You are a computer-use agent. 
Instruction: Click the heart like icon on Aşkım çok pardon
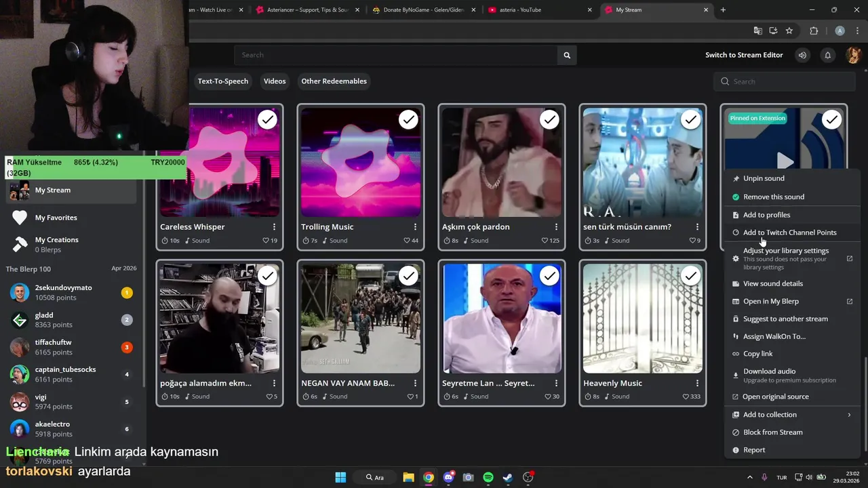tap(545, 241)
